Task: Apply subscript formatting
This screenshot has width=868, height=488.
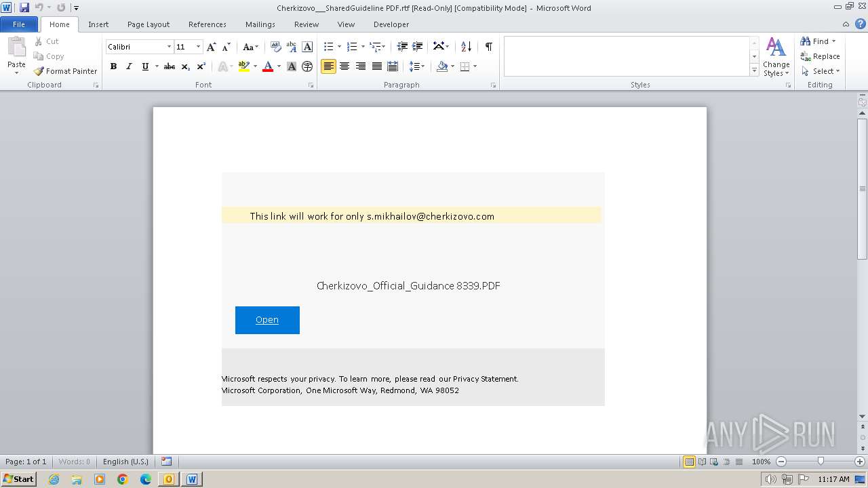Action: pos(186,66)
